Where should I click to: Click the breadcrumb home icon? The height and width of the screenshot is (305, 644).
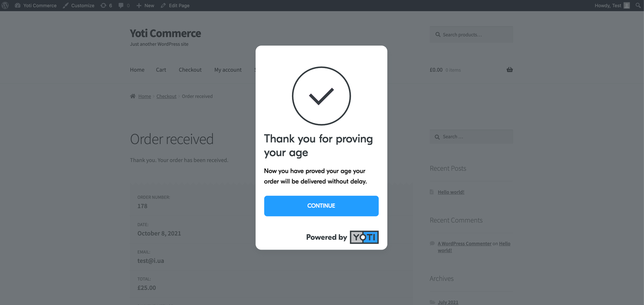point(133,96)
